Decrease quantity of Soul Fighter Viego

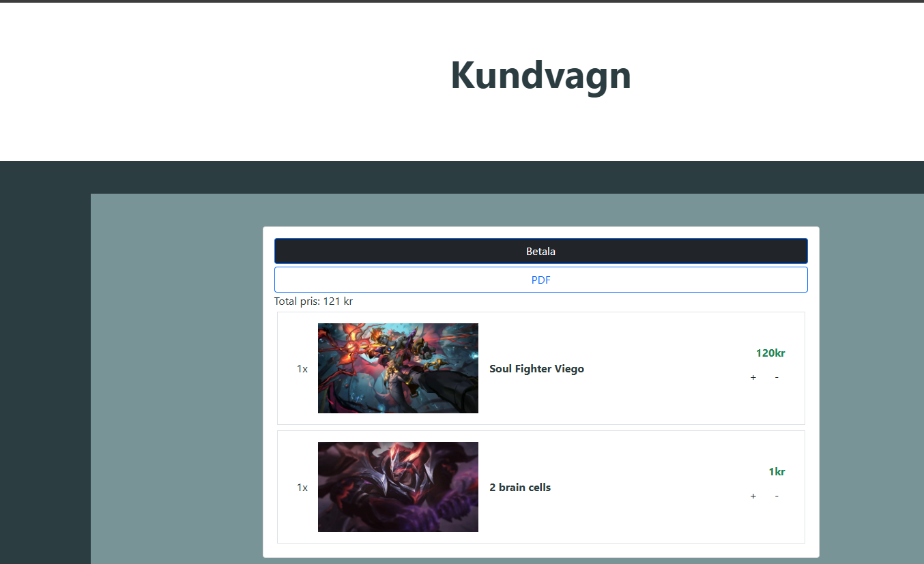tap(777, 378)
